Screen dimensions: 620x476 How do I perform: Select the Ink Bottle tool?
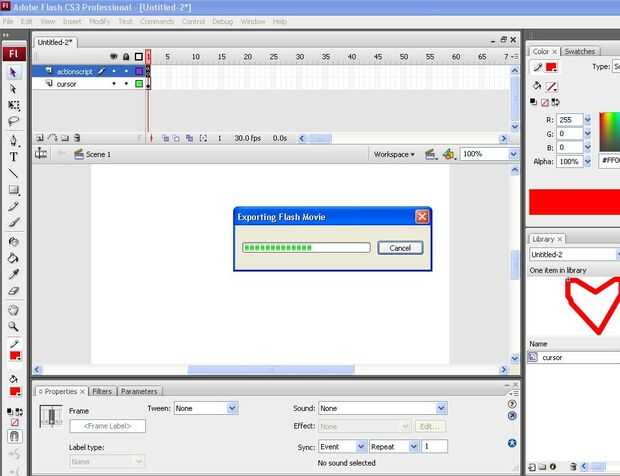[x=13, y=242]
